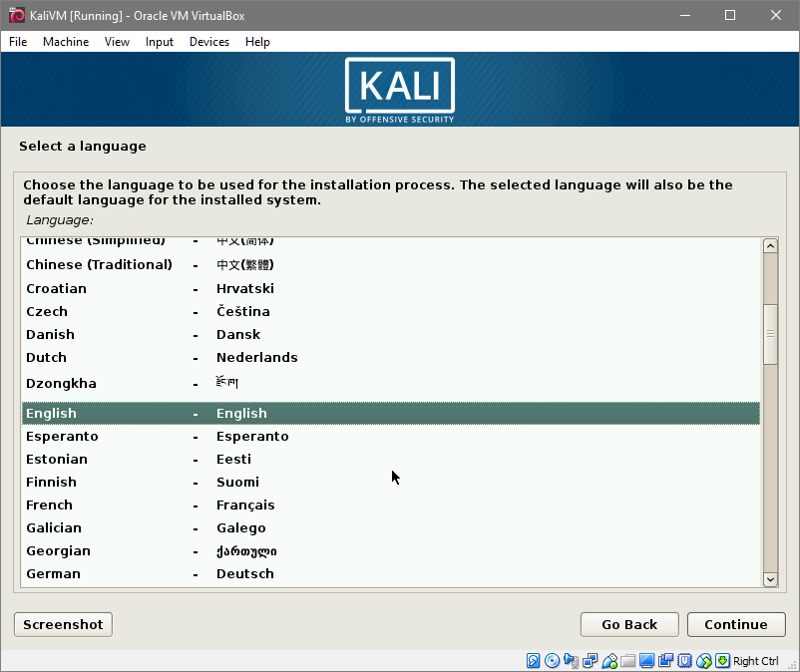Click Continue to proceed
Image resolution: width=800 pixels, height=672 pixels.
click(x=736, y=624)
